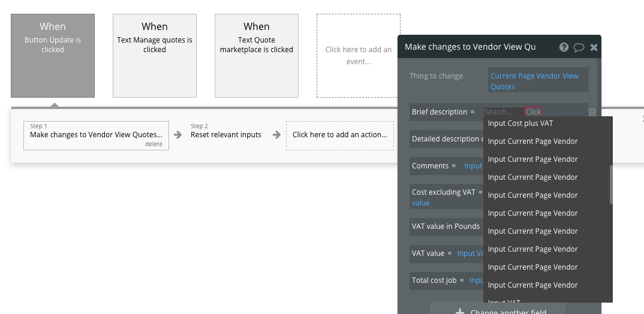The image size is (644, 314).
Task: Choose the first Input Current Page Vendor option
Action: click(532, 141)
